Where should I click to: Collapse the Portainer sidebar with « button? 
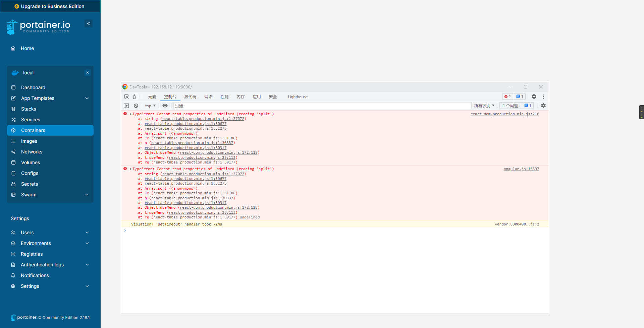(x=89, y=23)
